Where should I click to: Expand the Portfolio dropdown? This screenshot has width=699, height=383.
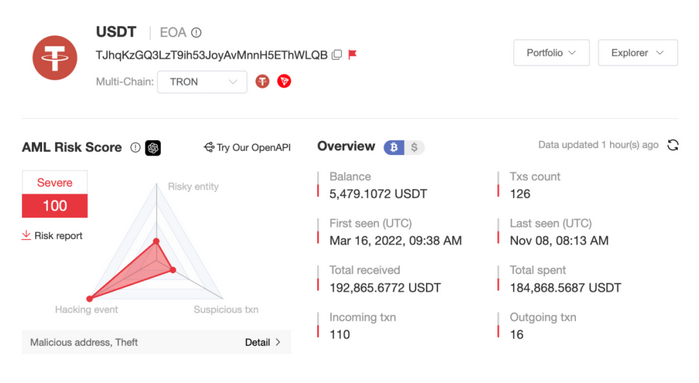(551, 53)
